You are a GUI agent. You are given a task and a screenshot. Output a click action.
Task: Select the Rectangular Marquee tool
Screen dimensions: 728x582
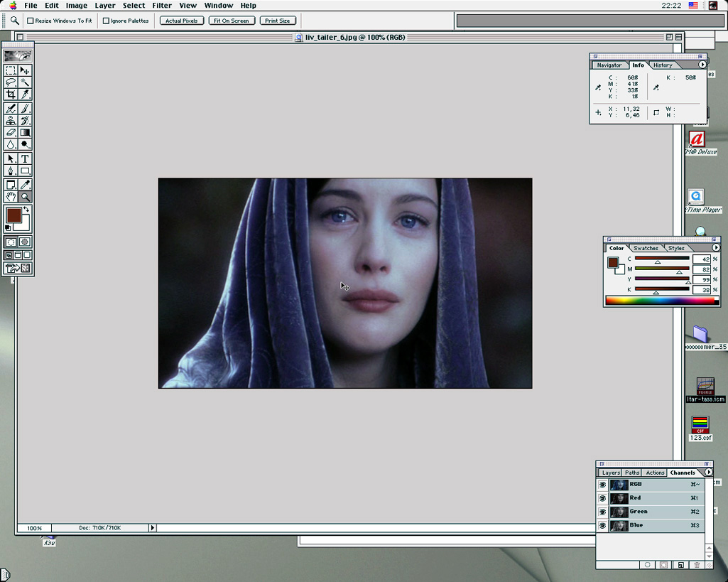point(11,70)
